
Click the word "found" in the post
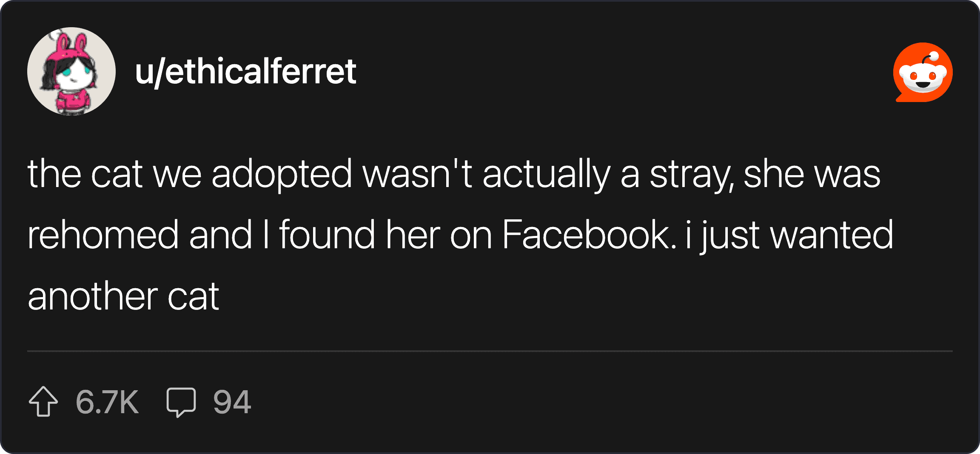coord(327,235)
